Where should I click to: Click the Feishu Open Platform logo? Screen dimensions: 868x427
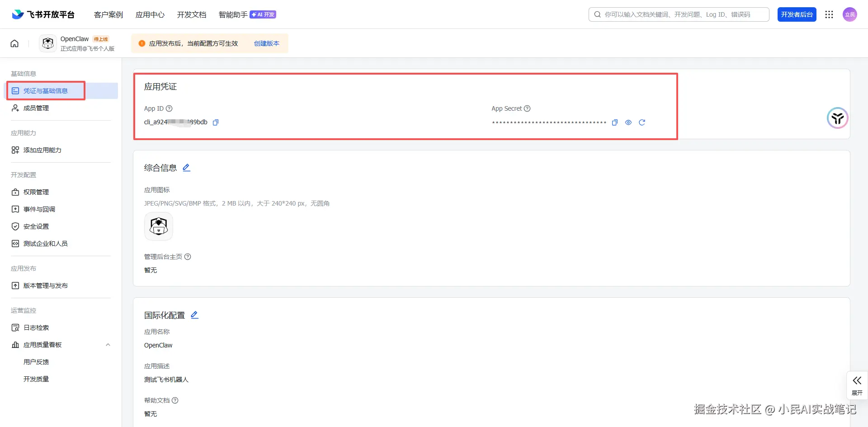click(43, 14)
